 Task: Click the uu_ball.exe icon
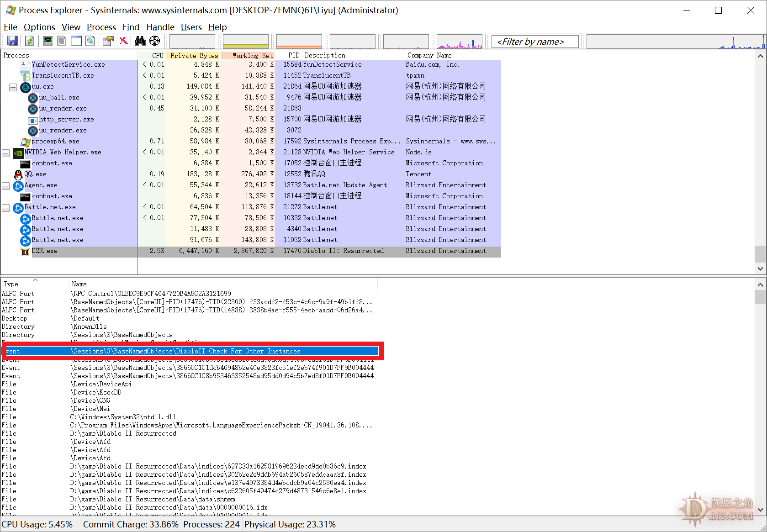(x=33, y=98)
